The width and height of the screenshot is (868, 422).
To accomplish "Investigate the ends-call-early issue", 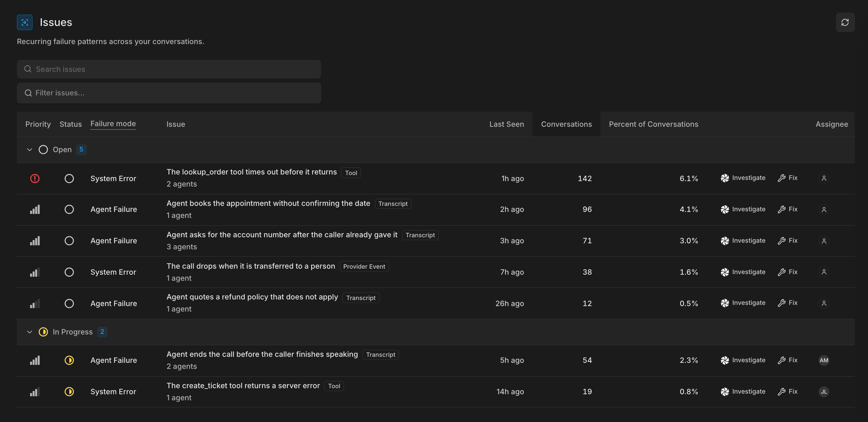I will pyautogui.click(x=743, y=360).
